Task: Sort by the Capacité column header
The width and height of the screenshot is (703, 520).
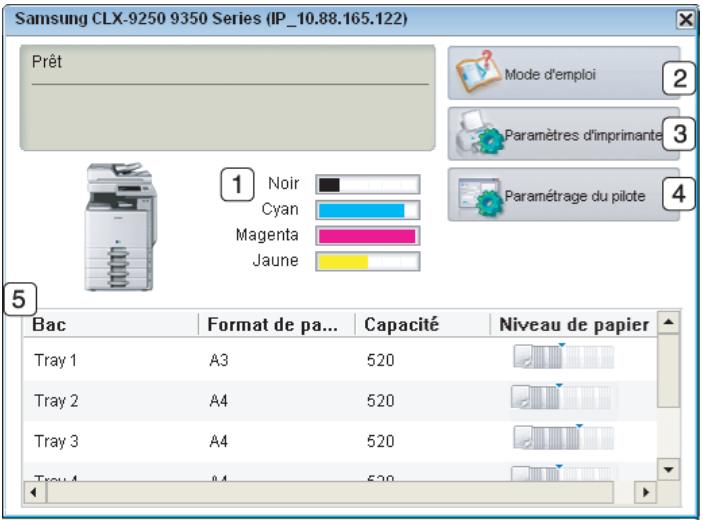Action: (422, 325)
